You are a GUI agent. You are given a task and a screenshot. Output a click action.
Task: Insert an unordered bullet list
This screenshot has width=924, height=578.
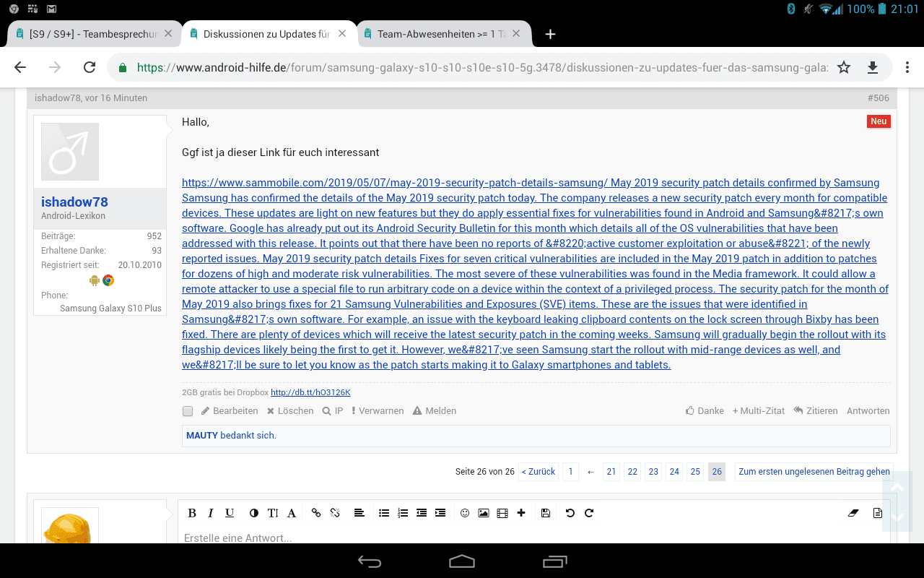tap(384, 513)
